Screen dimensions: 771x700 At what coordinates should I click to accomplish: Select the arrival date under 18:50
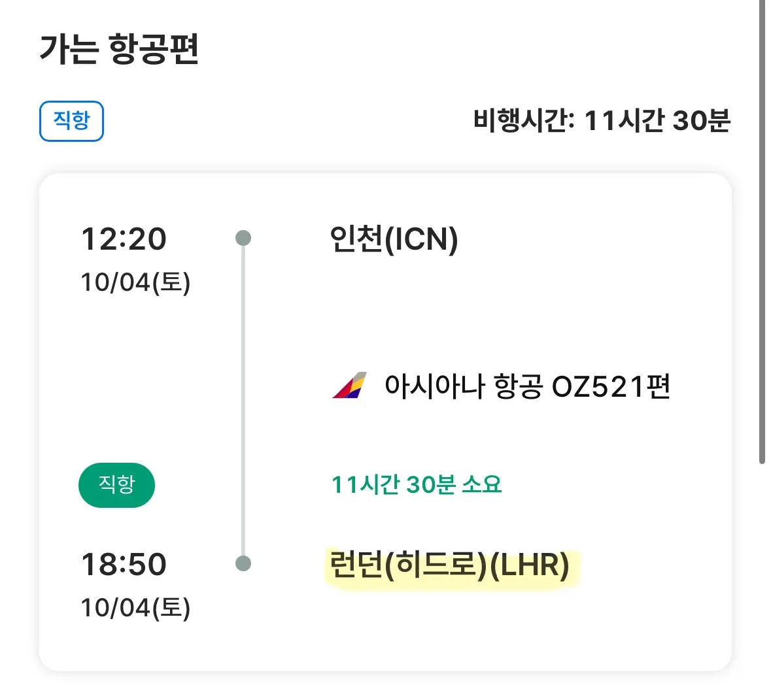point(135,608)
